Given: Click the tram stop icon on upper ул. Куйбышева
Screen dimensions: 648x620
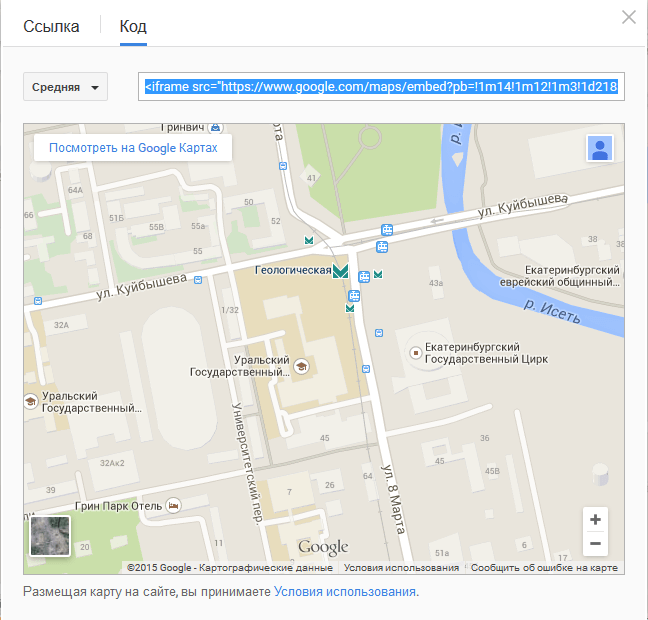Looking at the screenshot, I should [x=387, y=229].
